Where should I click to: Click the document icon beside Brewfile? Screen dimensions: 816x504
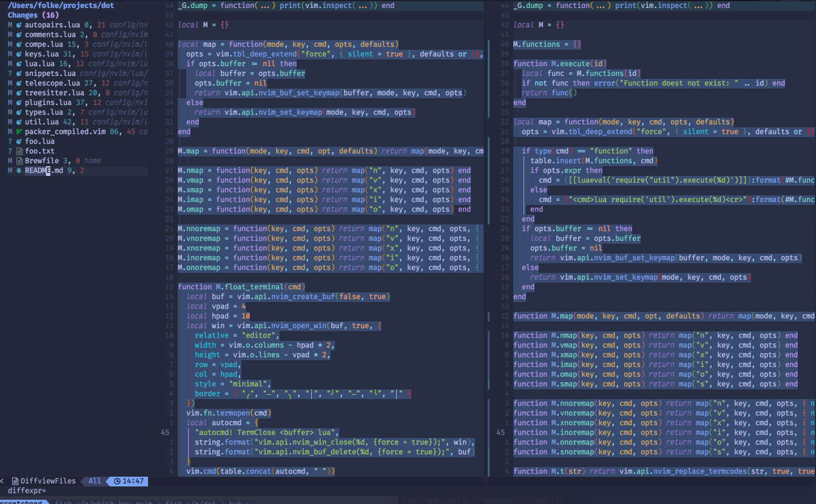(x=19, y=161)
